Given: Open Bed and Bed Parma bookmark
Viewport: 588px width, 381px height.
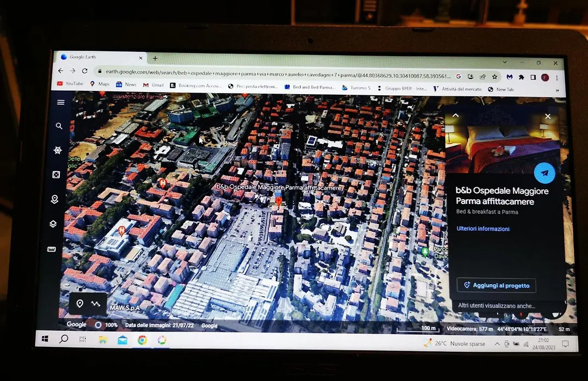Looking at the screenshot, I should pyautogui.click(x=310, y=87).
